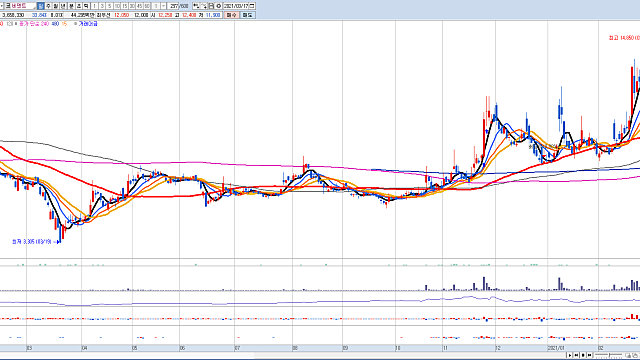This screenshot has width=640, height=360.
Task: Click the 매수 buy button
Action: tap(231, 15)
